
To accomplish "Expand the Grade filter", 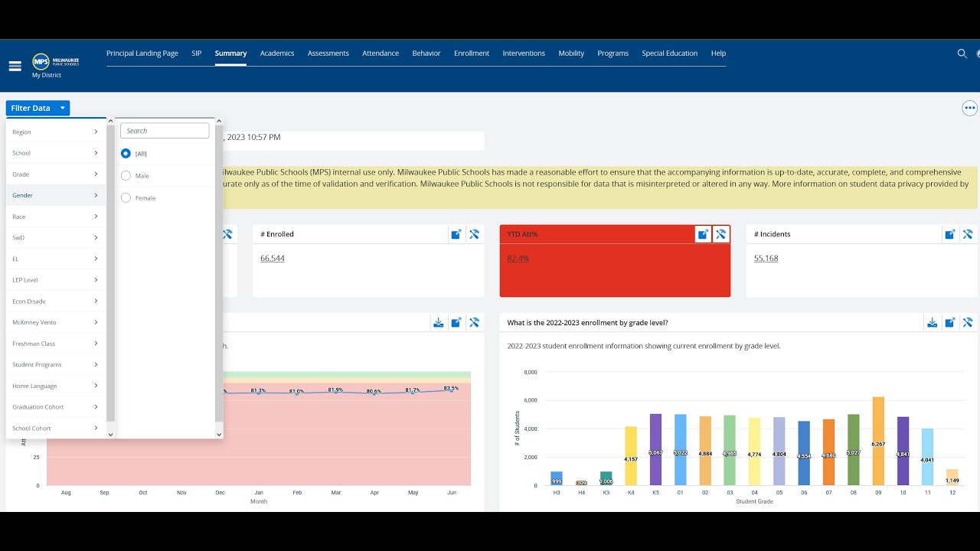I will point(56,174).
